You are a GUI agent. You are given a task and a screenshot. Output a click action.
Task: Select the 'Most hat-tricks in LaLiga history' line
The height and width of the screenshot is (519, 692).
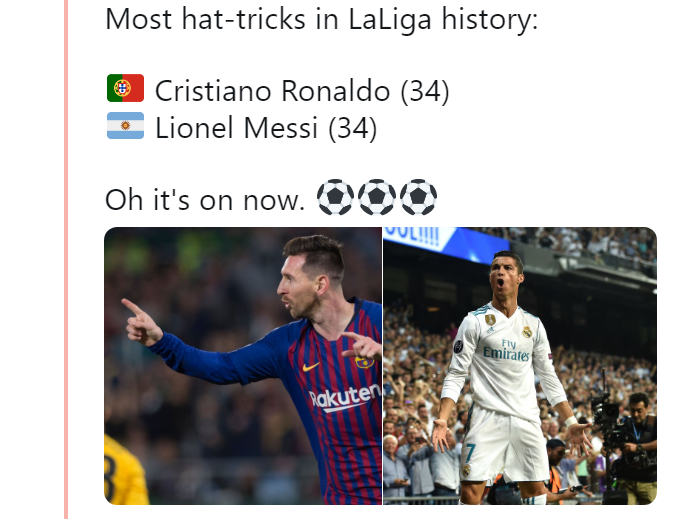tap(322, 20)
